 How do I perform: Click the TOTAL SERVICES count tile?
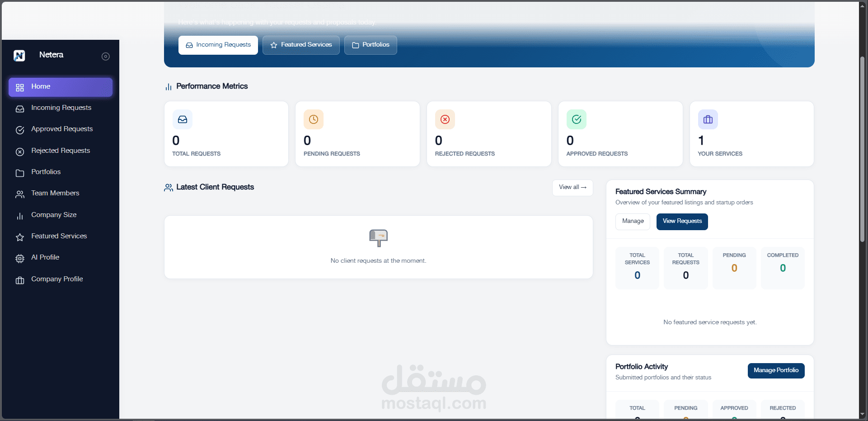(x=637, y=268)
